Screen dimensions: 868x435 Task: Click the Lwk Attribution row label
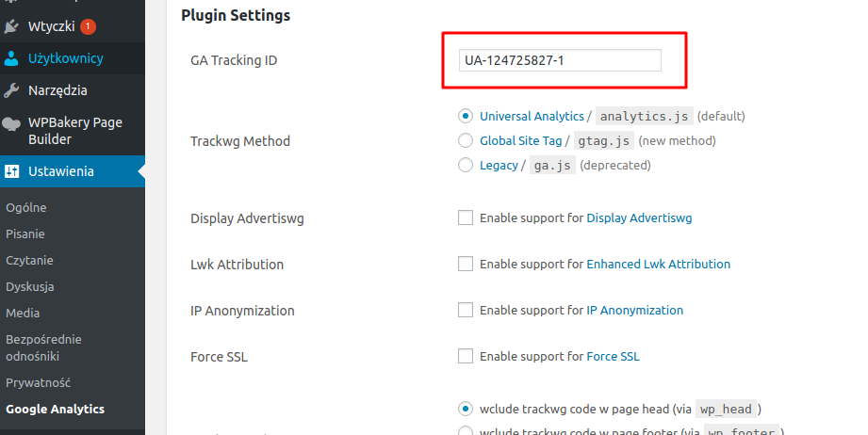[237, 265]
